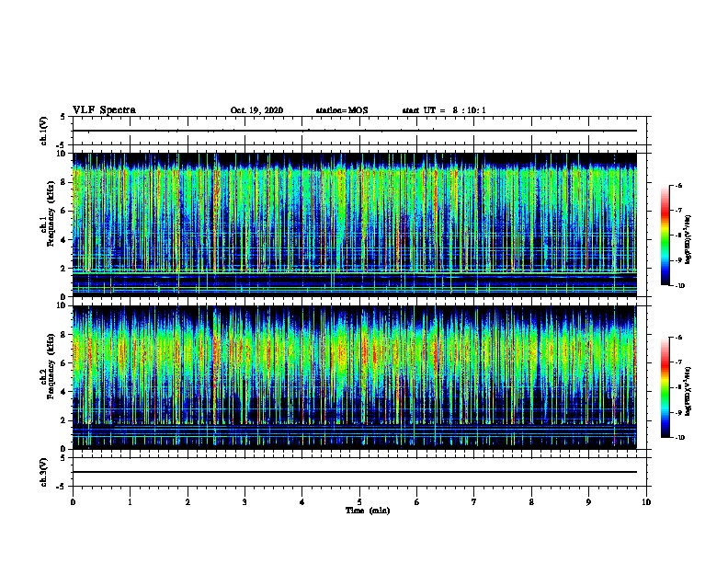Click the ch.1 spectrogram color scale bar
728x563 pixels.
click(x=665, y=236)
